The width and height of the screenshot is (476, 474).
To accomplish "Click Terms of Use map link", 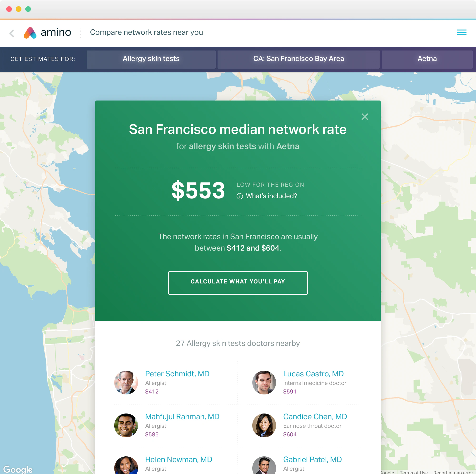I will point(413,472).
